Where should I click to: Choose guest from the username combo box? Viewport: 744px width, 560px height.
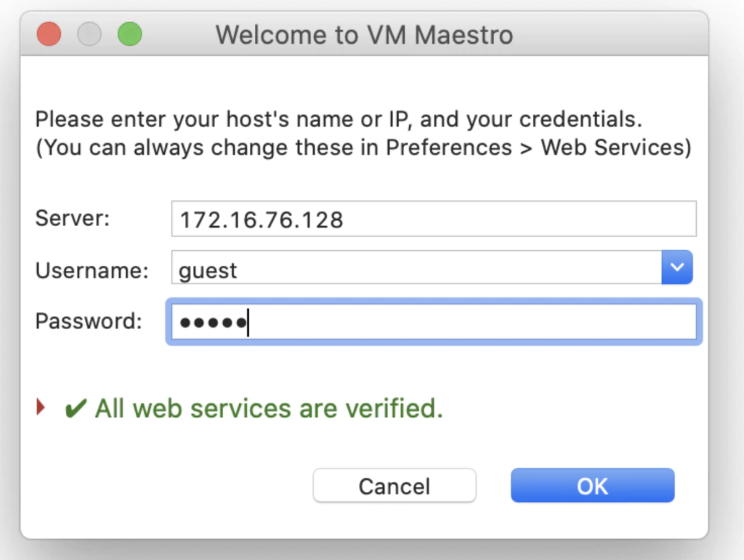click(x=207, y=269)
